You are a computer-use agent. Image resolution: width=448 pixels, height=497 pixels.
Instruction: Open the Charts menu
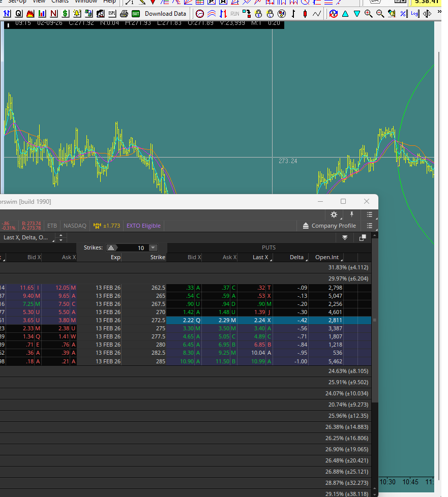(60, 2)
